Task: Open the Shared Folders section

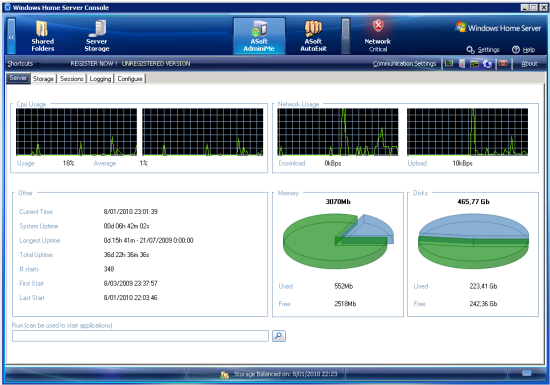Action: click(x=42, y=36)
